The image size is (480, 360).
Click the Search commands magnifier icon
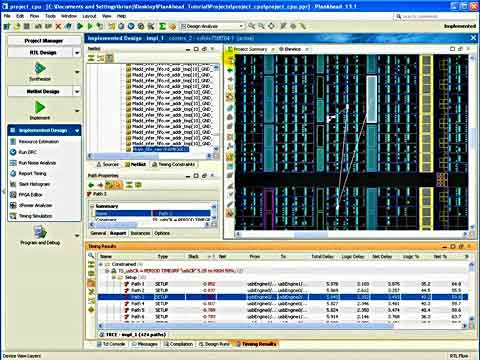399,16
